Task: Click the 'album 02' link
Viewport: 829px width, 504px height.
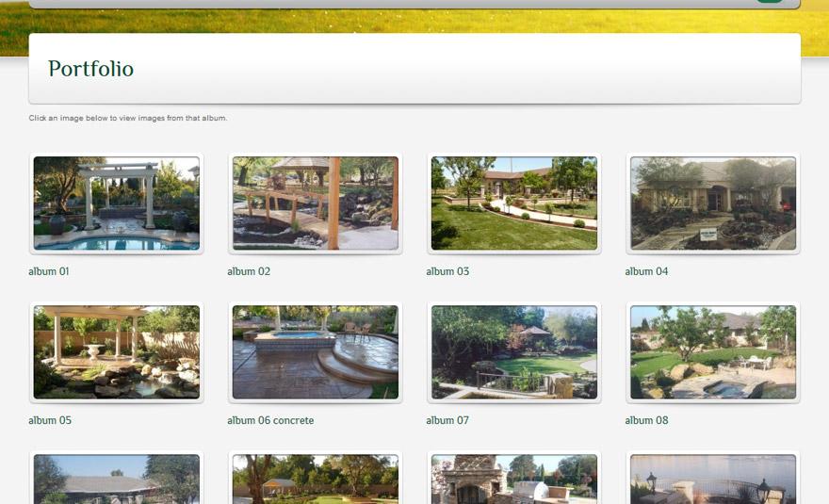Action: click(249, 271)
